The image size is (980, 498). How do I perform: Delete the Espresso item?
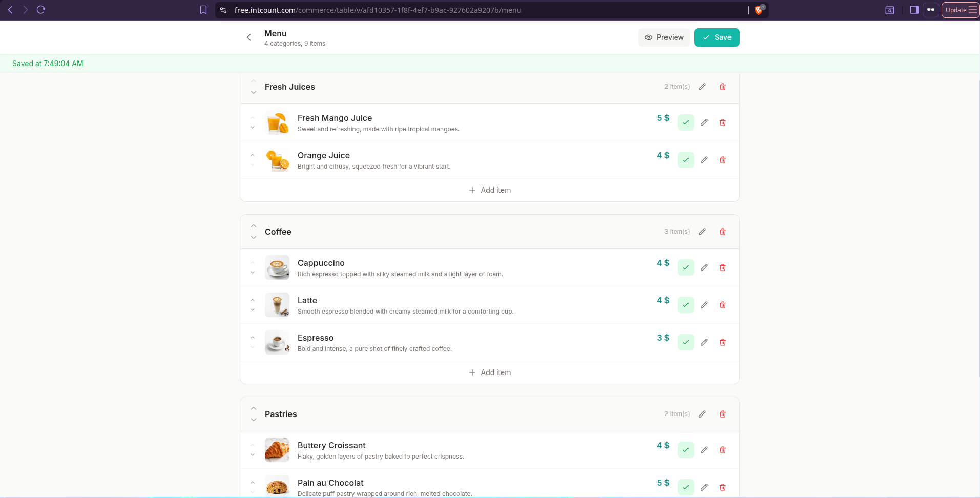click(723, 342)
